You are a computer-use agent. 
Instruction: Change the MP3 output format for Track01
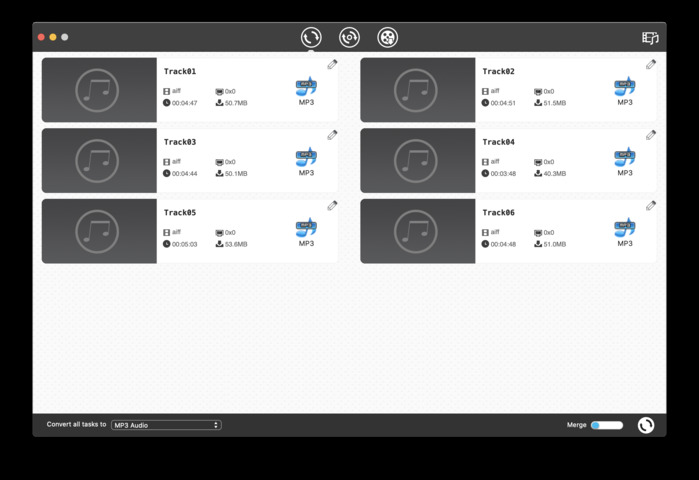pyautogui.click(x=306, y=91)
